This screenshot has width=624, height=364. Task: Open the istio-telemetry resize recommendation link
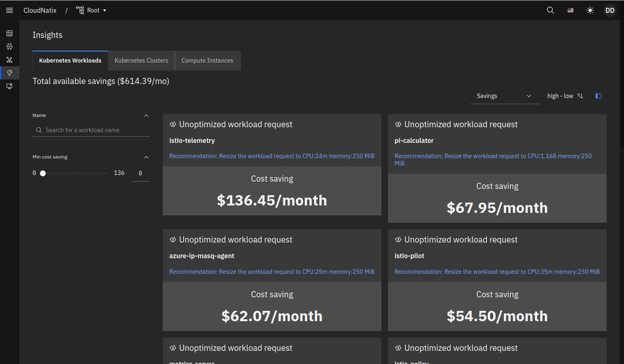272,156
